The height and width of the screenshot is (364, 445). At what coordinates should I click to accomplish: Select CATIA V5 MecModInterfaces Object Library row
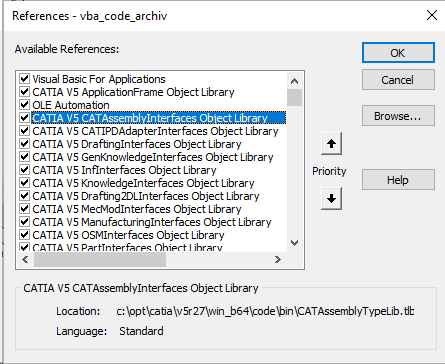[x=137, y=209]
